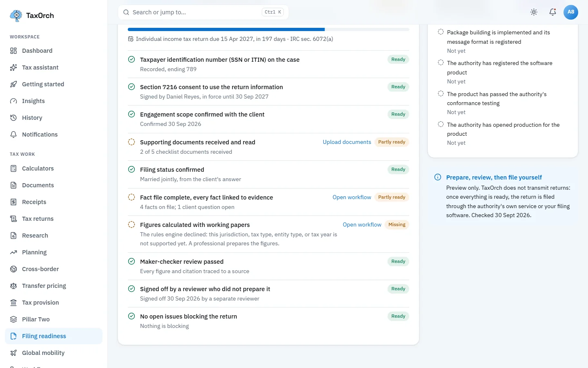The image size is (588, 368).
Task: Open the AB user avatar menu
Action: [x=571, y=12]
